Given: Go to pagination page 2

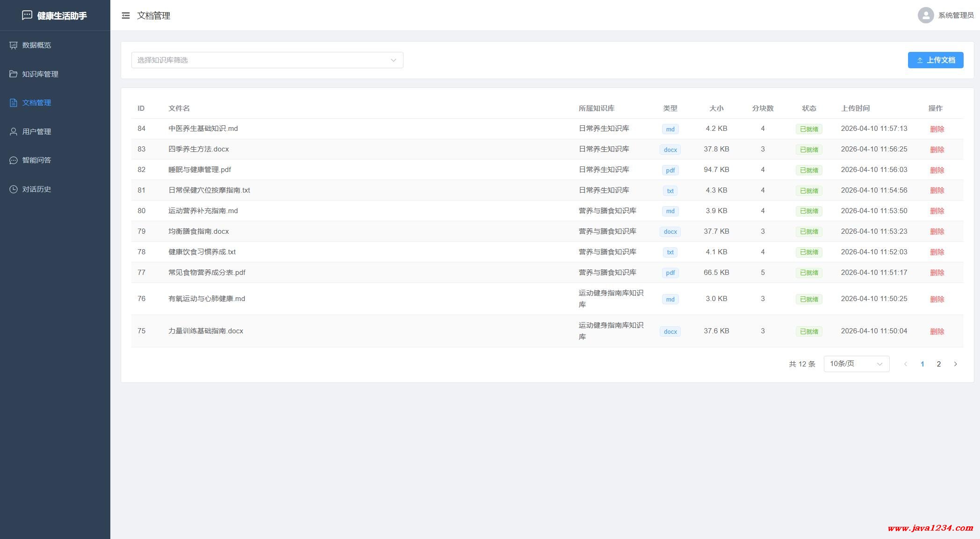Looking at the screenshot, I should coord(938,364).
